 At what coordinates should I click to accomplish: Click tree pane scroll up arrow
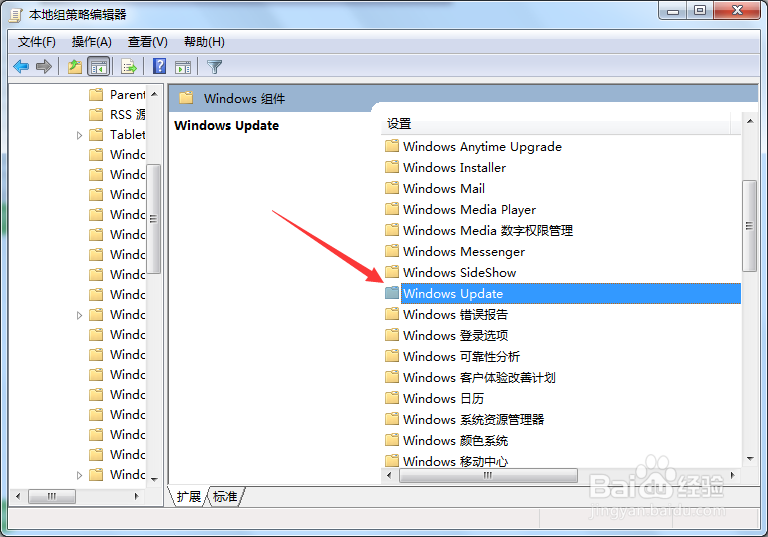(x=154, y=94)
